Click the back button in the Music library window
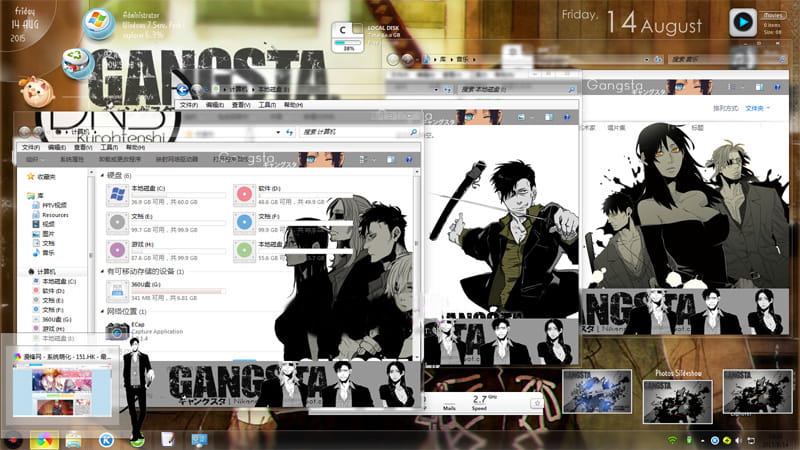Viewport: 800px width, 450px height. (x=393, y=60)
